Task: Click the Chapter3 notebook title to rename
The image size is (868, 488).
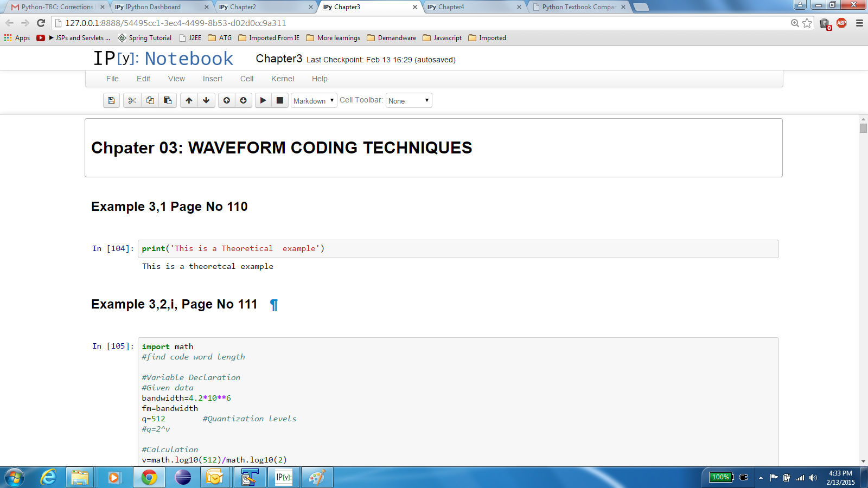Action: point(279,59)
